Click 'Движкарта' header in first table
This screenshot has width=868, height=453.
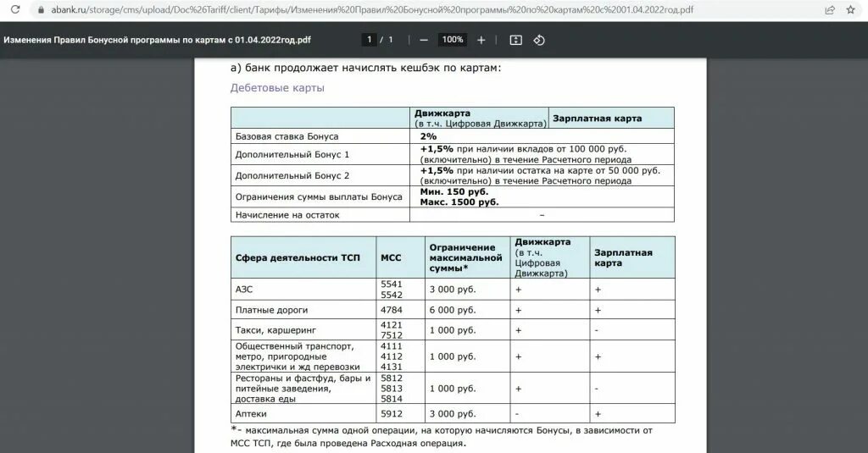(x=442, y=113)
